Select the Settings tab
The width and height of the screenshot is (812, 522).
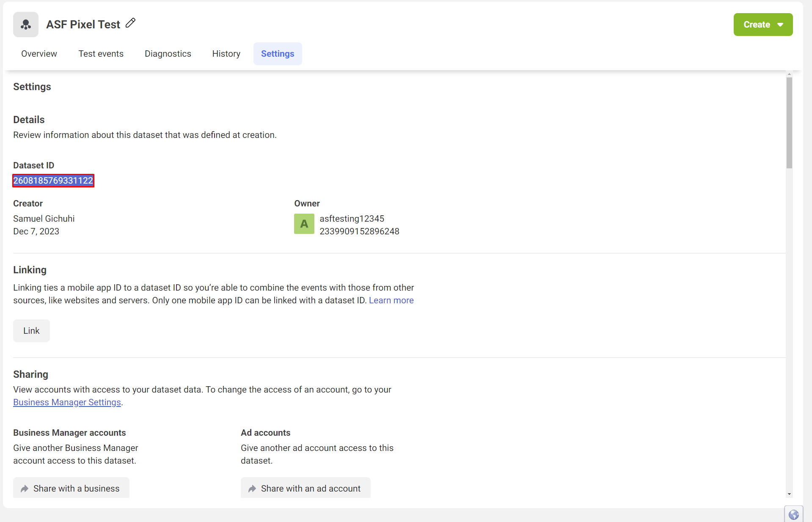point(278,54)
